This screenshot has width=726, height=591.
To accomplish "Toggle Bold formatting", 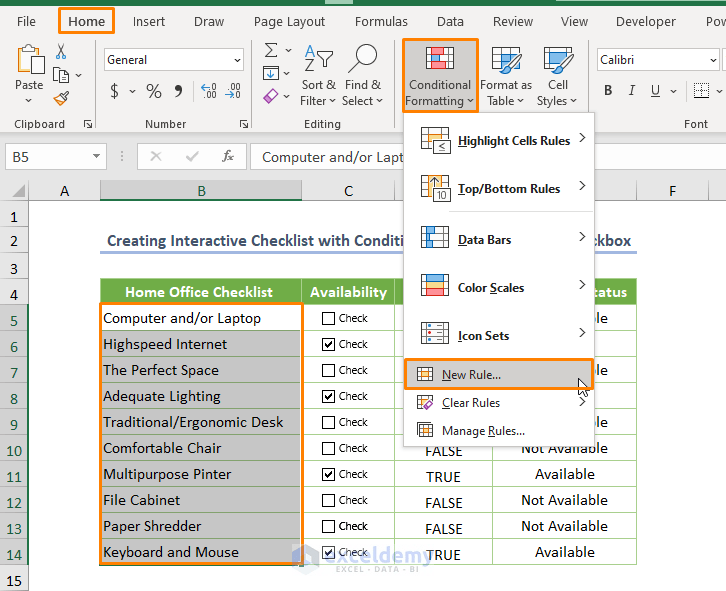I will [x=608, y=90].
